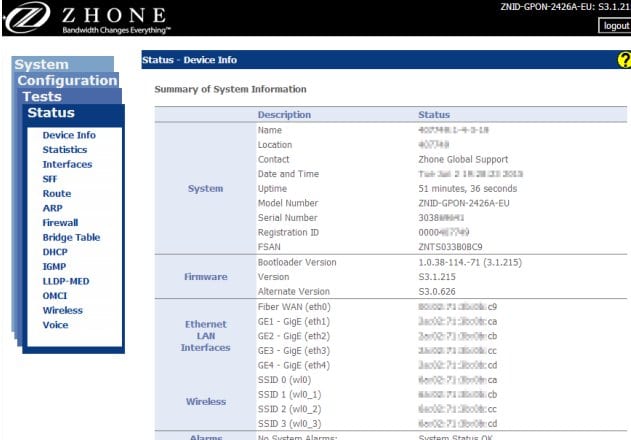Open the IGMP link
Viewport: 631px width, 440px height.
(x=54, y=266)
